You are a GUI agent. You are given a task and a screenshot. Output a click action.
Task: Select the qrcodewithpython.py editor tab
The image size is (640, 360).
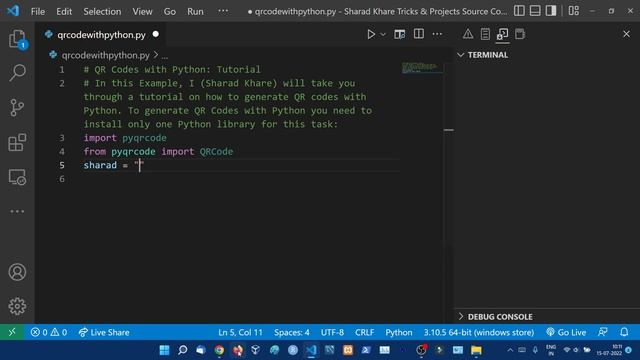[101, 35]
